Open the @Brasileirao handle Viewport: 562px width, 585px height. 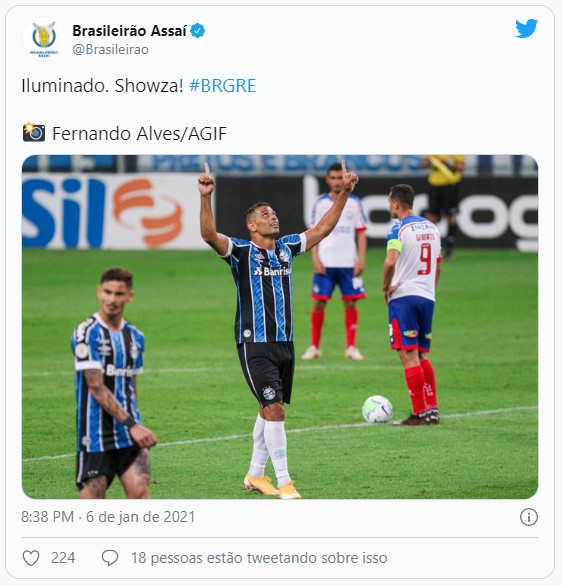(110, 49)
